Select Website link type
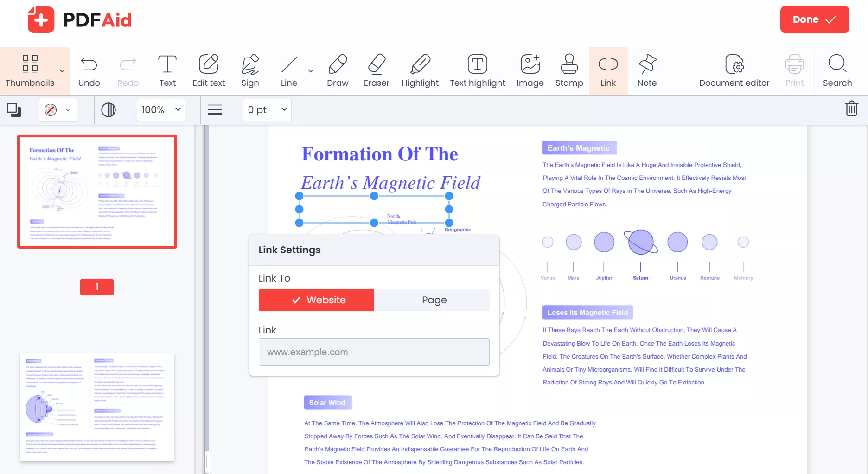 (x=316, y=300)
